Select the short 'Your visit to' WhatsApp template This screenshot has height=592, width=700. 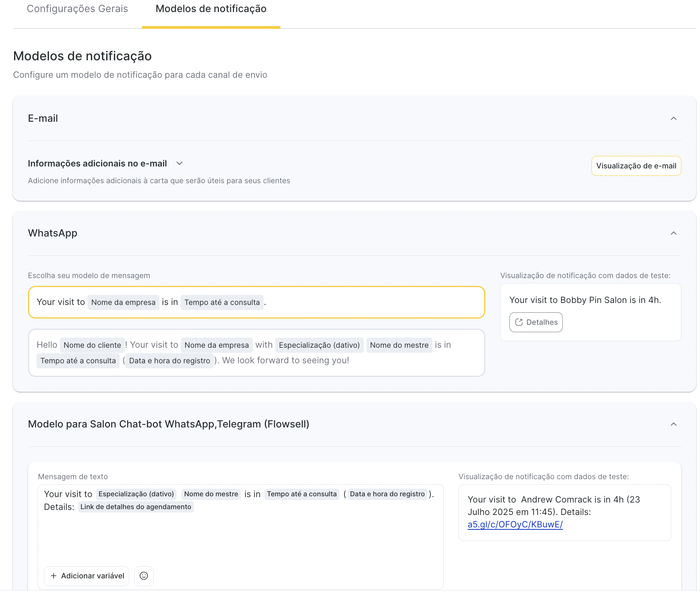(256, 302)
